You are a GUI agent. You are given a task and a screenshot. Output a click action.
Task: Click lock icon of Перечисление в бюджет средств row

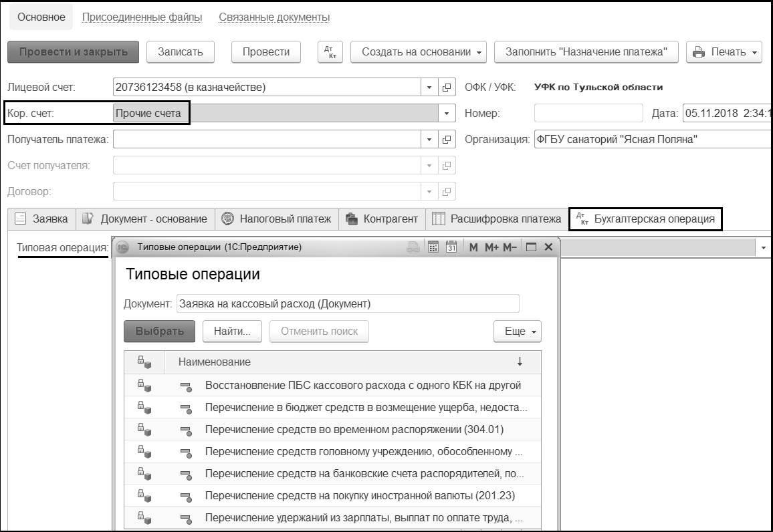pyautogui.click(x=144, y=408)
